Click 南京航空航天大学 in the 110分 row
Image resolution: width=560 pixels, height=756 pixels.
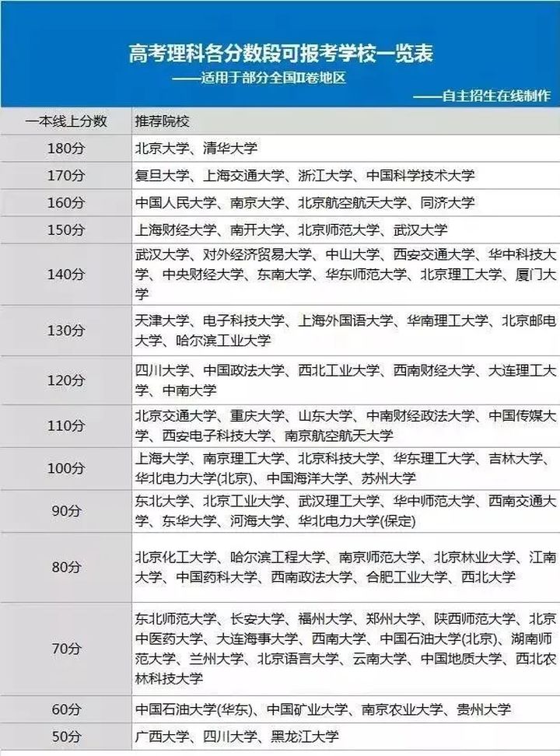click(x=338, y=436)
